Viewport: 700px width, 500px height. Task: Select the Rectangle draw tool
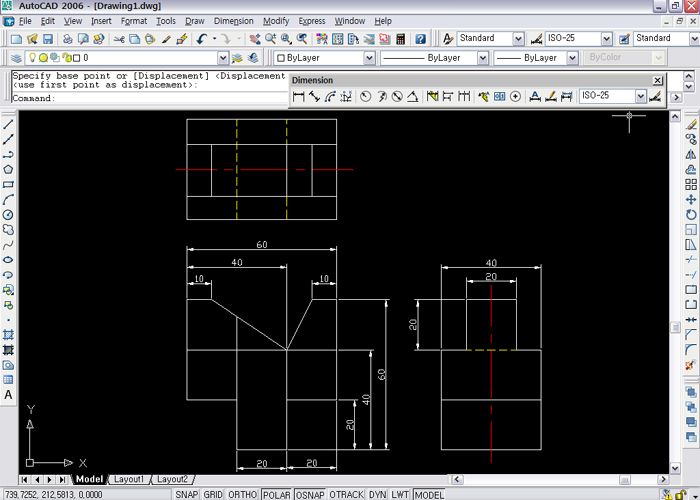(x=8, y=184)
